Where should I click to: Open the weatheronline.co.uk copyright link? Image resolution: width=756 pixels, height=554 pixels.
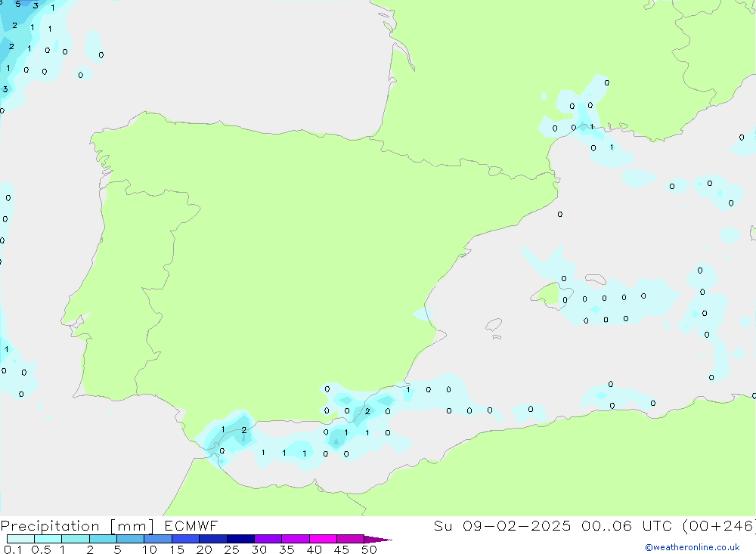pos(692,547)
